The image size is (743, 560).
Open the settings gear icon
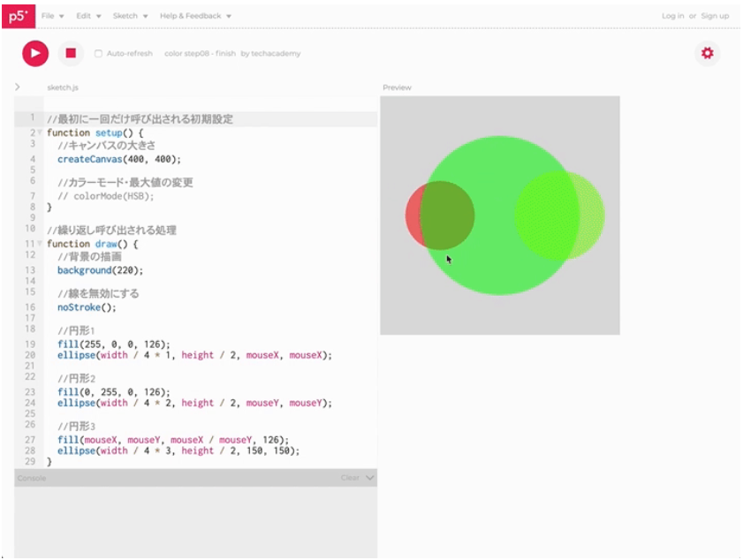coord(707,53)
